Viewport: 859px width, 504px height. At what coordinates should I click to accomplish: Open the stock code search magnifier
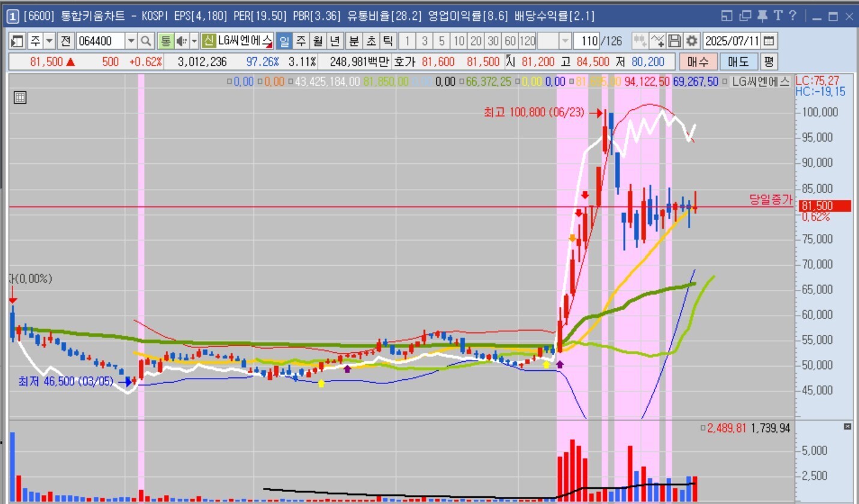click(146, 41)
